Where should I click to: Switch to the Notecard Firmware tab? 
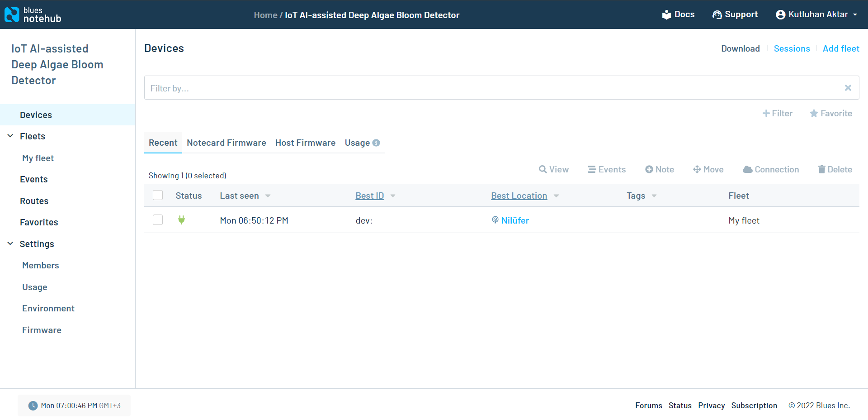226,143
